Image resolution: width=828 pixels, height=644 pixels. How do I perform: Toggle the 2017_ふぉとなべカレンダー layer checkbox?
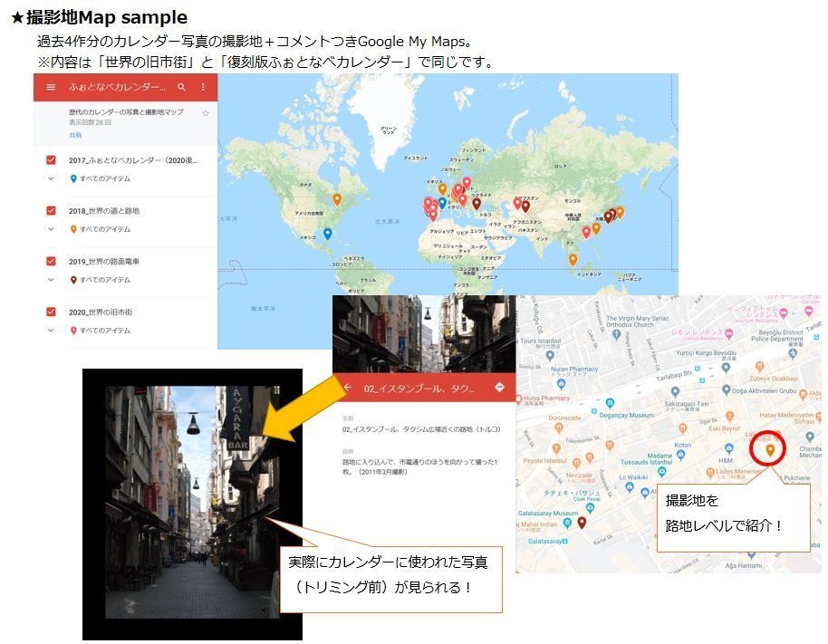click(x=51, y=159)
